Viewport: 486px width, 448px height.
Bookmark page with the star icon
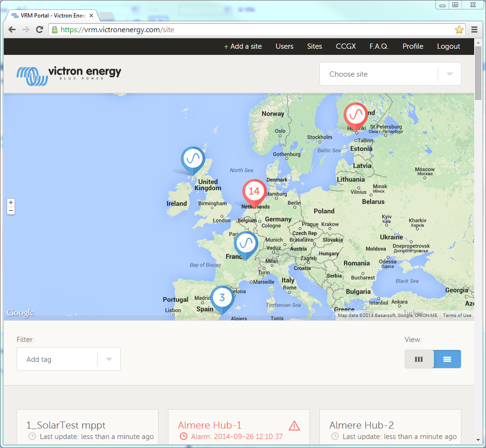point(459,30)
